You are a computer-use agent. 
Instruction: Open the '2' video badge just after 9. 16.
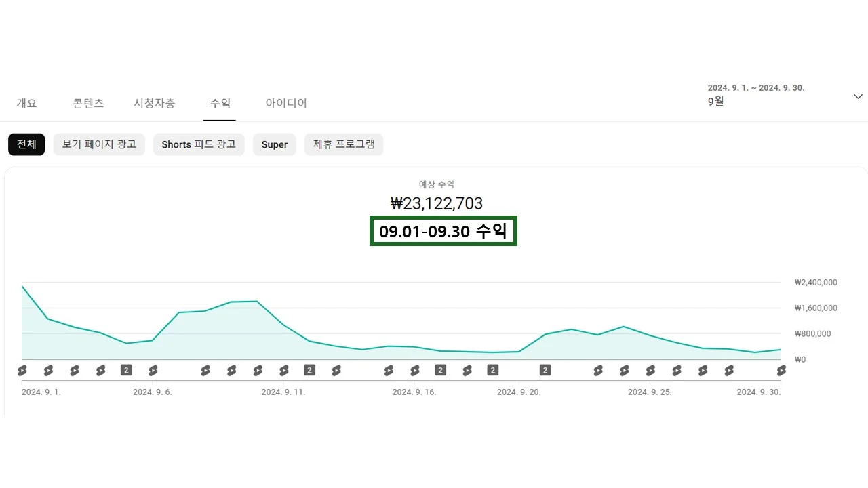click(x=441, y=370)
